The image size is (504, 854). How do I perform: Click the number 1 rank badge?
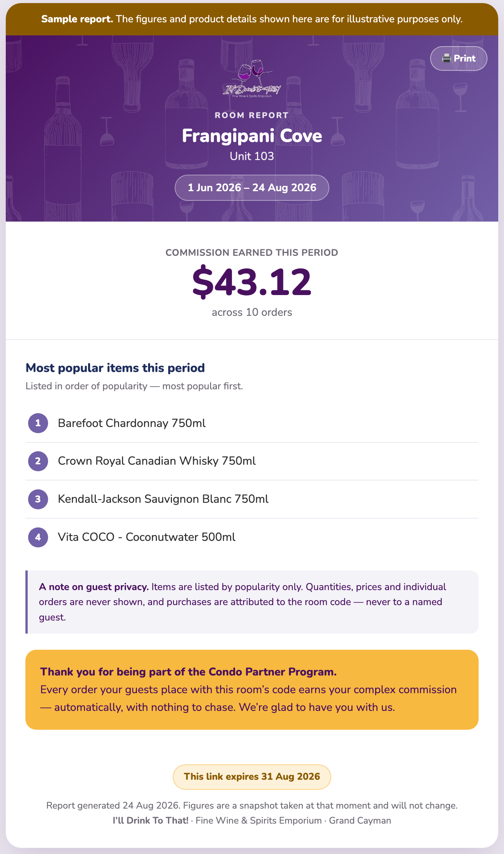click(38, 423)
